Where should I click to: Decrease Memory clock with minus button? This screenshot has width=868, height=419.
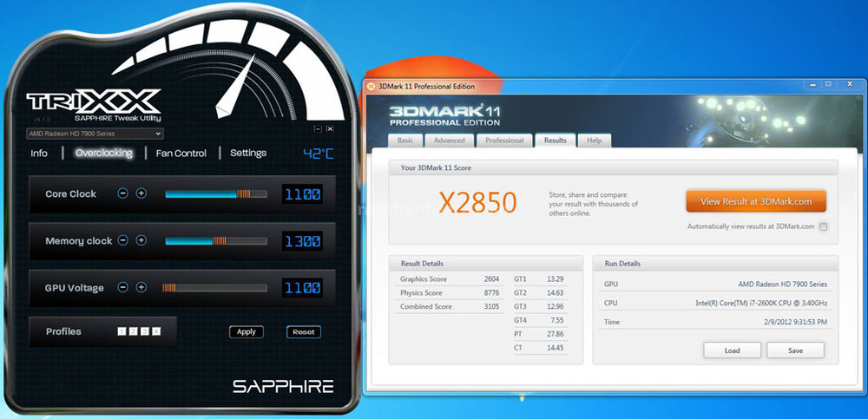[x=123, y=240]
